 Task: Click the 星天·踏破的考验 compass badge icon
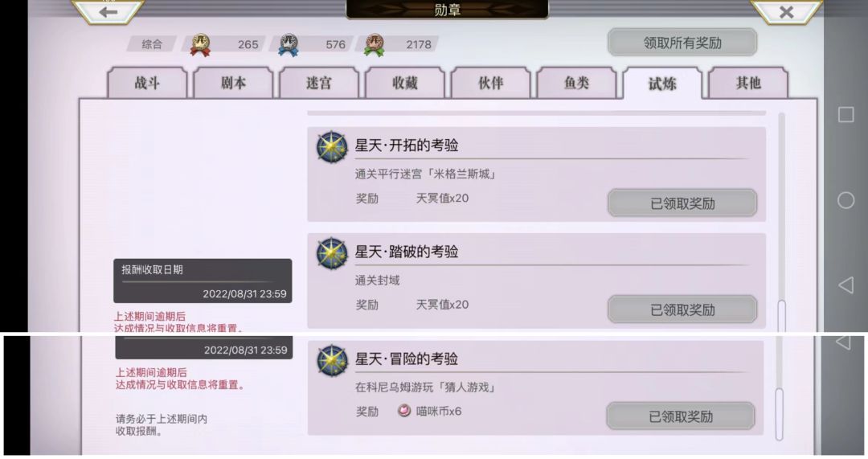coord(332,253)
